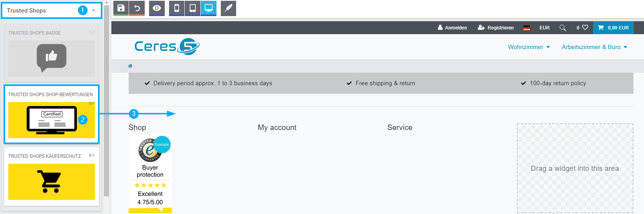The width and height of the screenshot is (644, 214).
Task: Open the feather design tool
Action: [228, 8]
